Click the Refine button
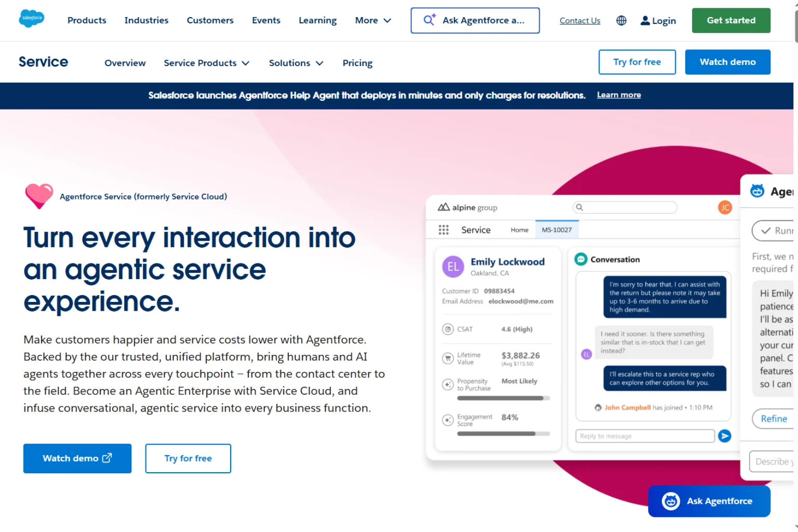The image size is (798, 532). (x=773, y=419)
